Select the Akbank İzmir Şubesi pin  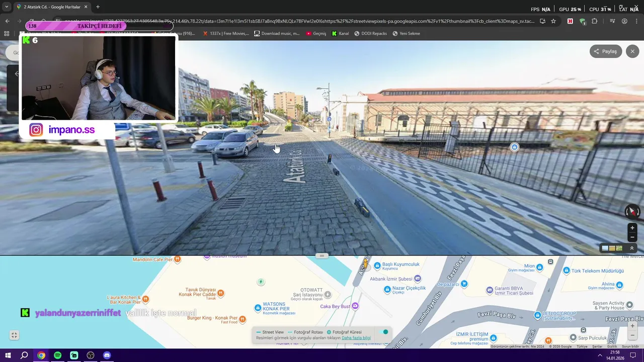pyautogui.click(x=418, y=279)
